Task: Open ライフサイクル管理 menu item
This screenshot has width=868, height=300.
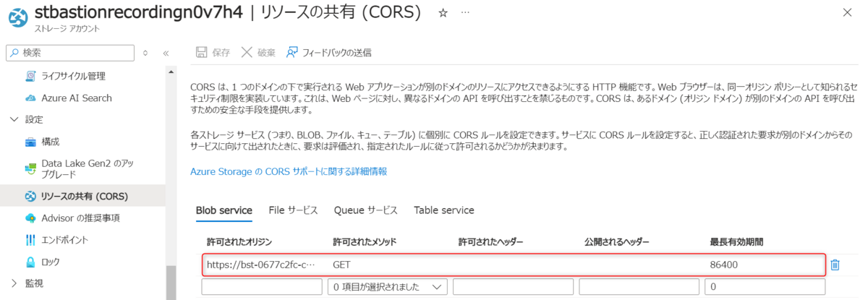Action: point(74,76)
